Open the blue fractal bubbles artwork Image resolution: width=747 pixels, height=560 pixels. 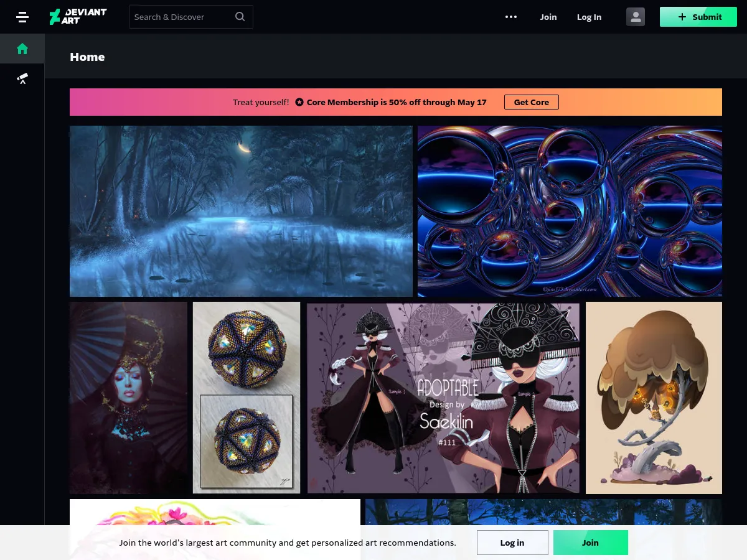pos(570,211)
